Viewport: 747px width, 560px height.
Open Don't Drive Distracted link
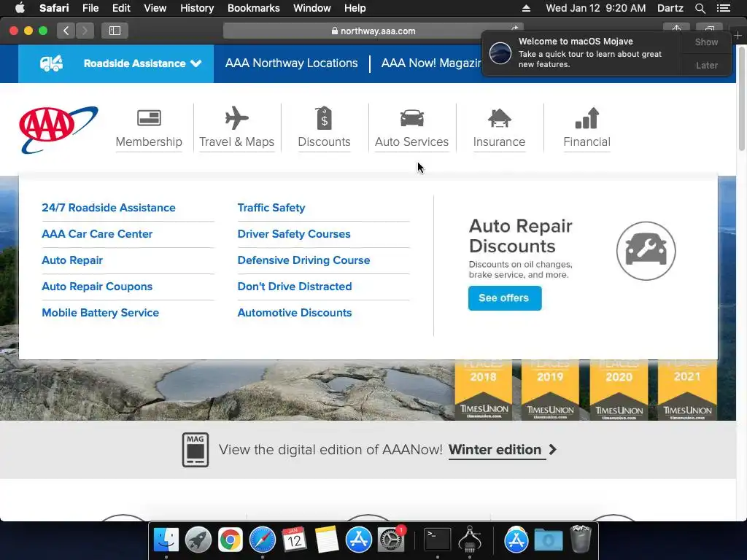click(295, 286)
